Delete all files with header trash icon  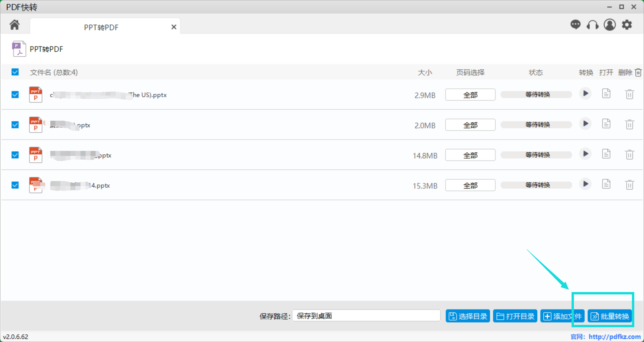(x=638, y=72)
